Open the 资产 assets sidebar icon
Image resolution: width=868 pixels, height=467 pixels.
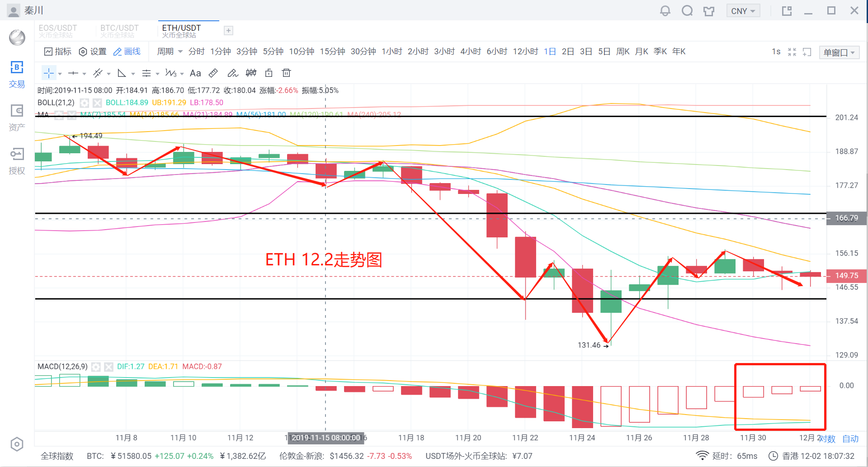tap(17, 118)
